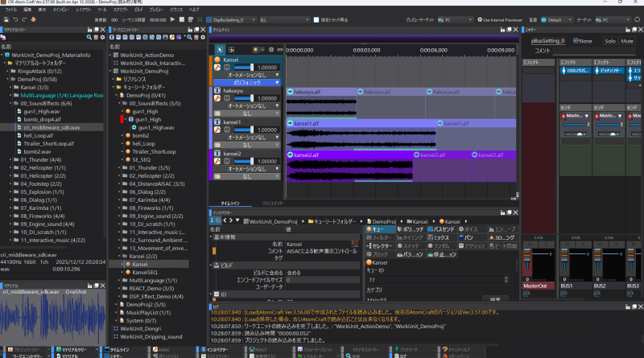
Task: Open work unit tree settings gear
Action: click(x=203, y=37)
